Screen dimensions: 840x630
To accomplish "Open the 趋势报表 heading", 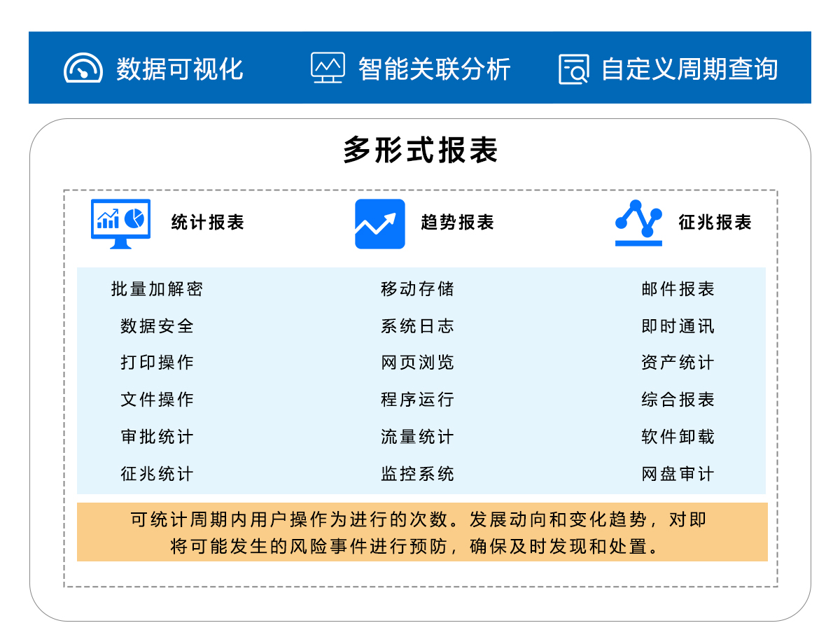I will click(x=458, y=223).
